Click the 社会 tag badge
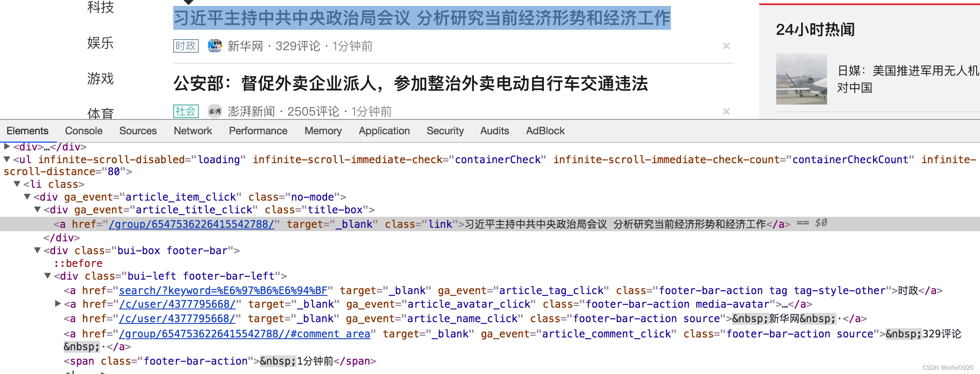 (186, 111)
